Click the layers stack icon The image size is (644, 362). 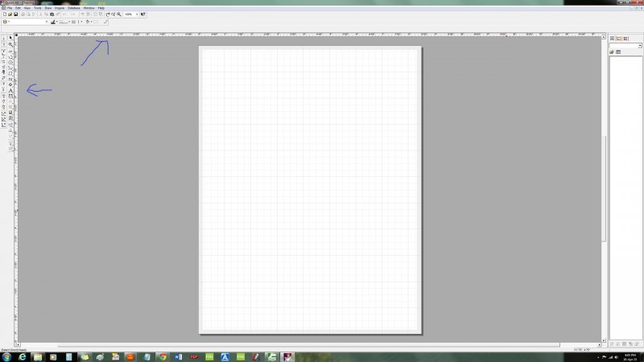coord(5,22)
